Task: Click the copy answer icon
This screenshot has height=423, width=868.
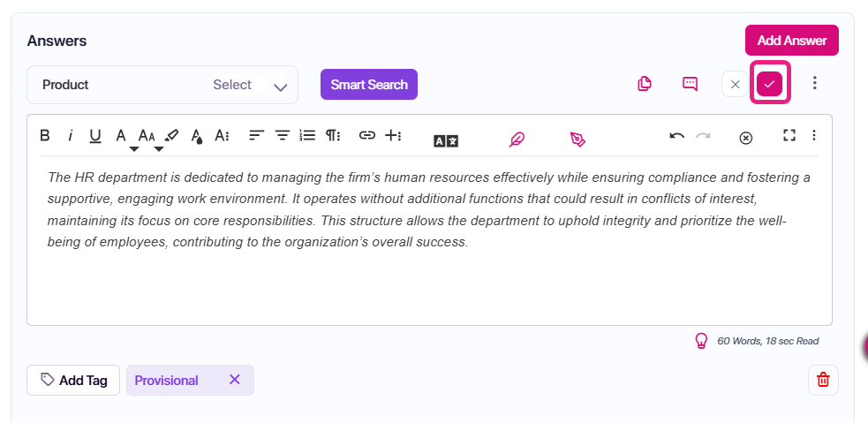Action: pos(645,84)
